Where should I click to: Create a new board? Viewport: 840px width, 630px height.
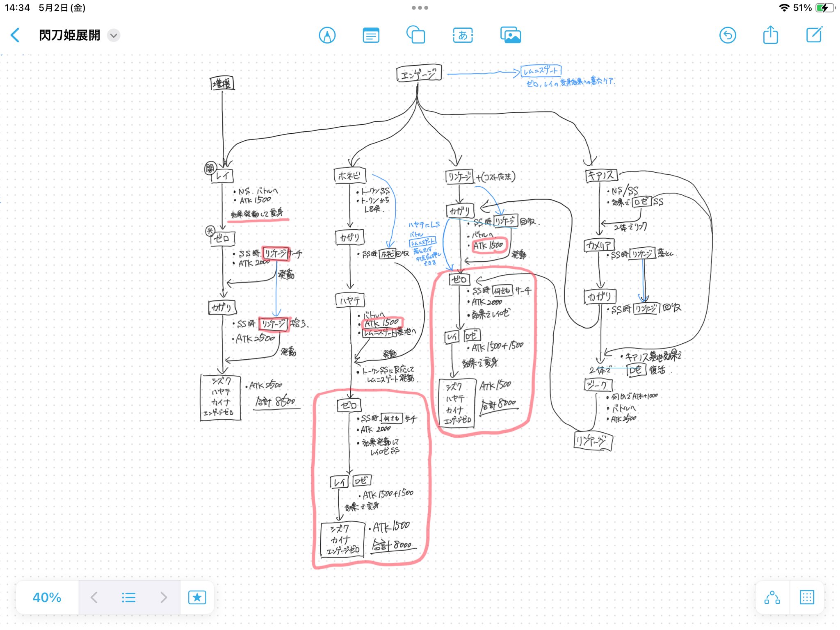click(814, 35)
